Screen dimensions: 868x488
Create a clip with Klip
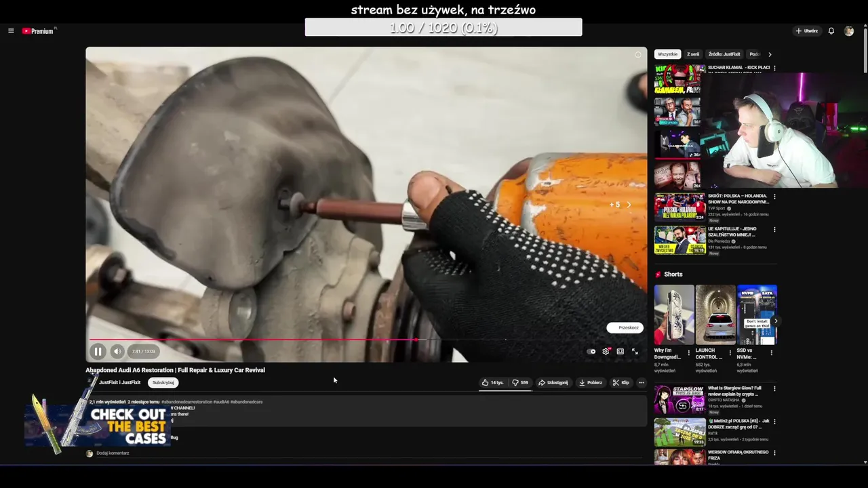[x=620, y=382]
